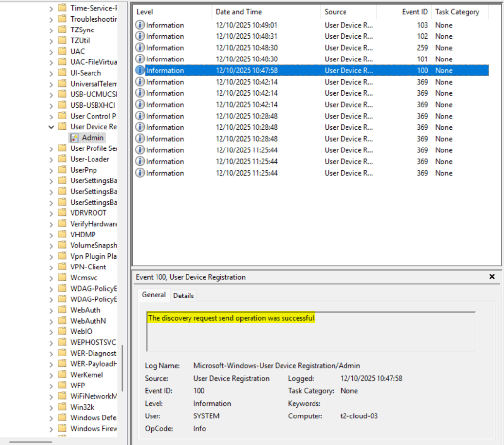Click the UAC folder icon
Viewport: 504px width, 445px height.
pos(62,51)
